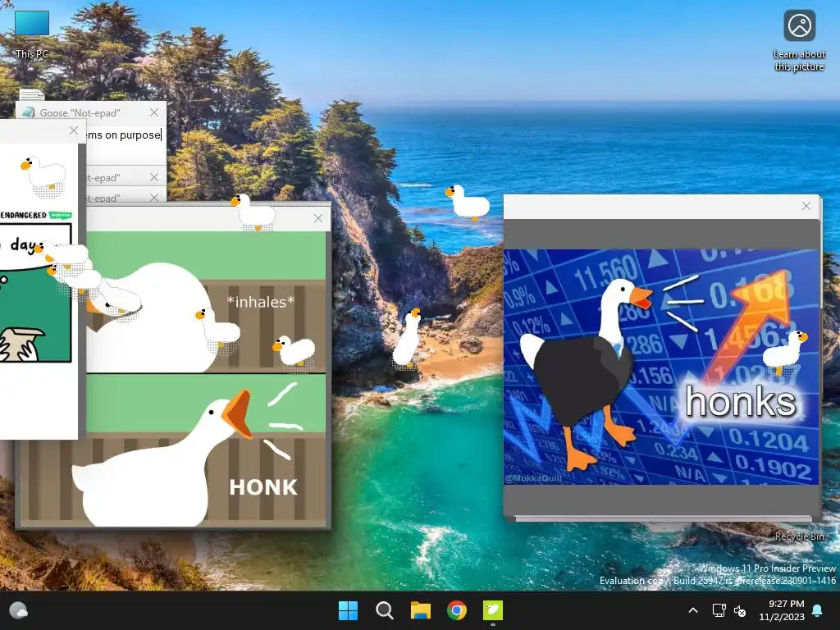Open network status tray icon

[719, 610]
